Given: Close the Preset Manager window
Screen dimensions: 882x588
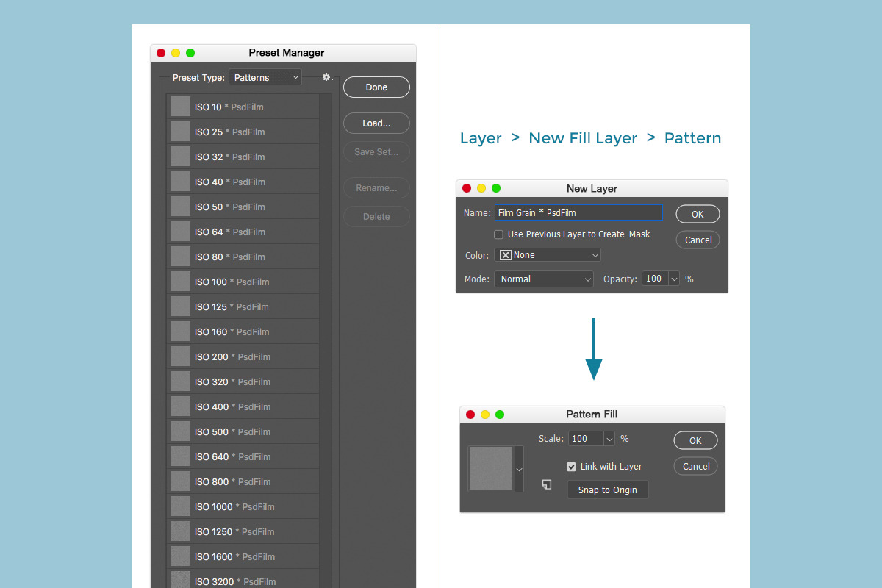Looking at the screenshot, I should [161, 53].
